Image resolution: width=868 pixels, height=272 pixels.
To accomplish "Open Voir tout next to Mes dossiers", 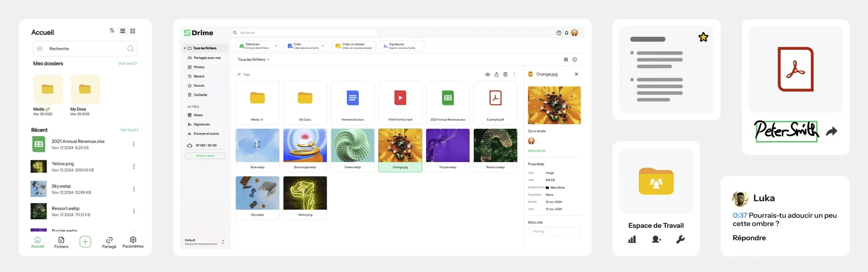I will (x=127, y=64).
